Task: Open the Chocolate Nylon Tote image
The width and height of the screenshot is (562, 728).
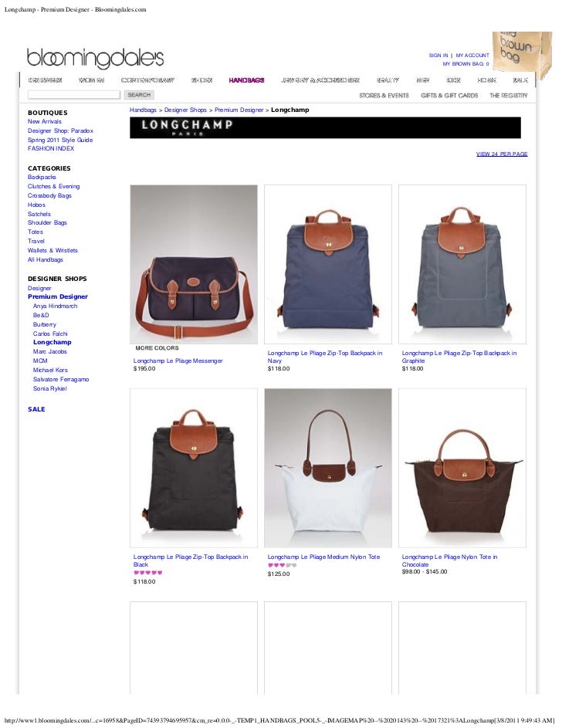Action: pyautogui.click(x=462, y=468)
